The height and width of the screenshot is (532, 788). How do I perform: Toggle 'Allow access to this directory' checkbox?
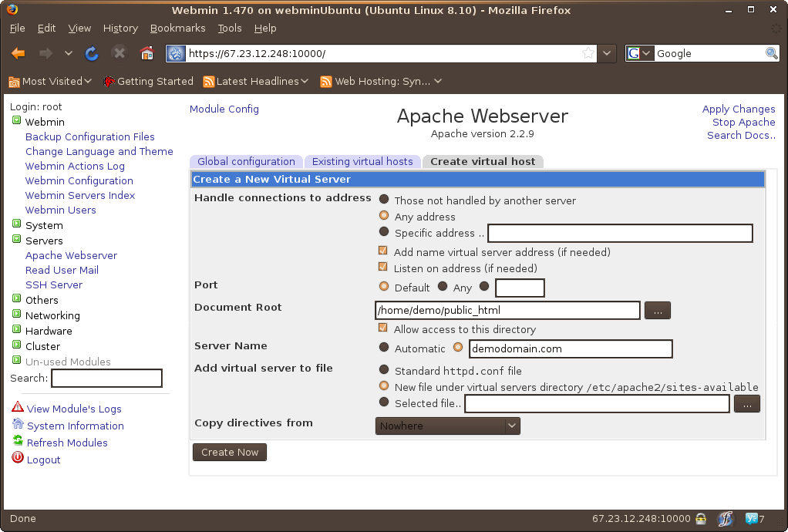383,328
